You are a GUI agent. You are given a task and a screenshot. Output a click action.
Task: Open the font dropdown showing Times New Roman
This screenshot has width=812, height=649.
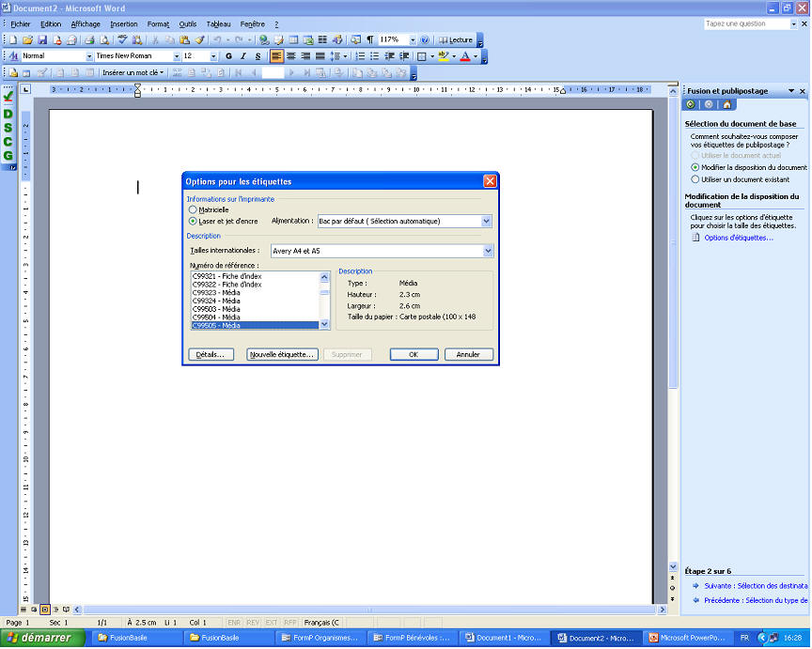(x=177, y=56)
